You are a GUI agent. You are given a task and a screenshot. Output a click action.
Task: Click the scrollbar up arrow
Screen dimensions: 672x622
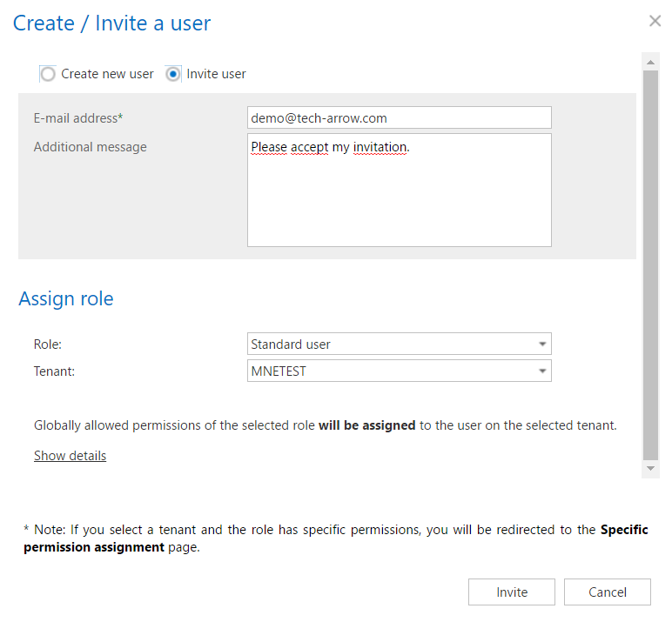coord(650,61)
